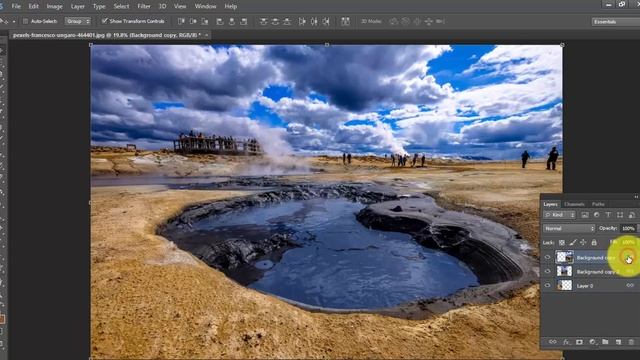The image size is (640, 360).
Task: Click top-center transform handle on canvas
Action: click(x=327, y=44)
